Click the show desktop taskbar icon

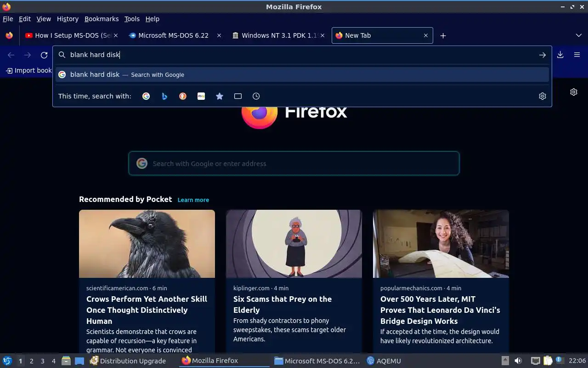[79, 361]
